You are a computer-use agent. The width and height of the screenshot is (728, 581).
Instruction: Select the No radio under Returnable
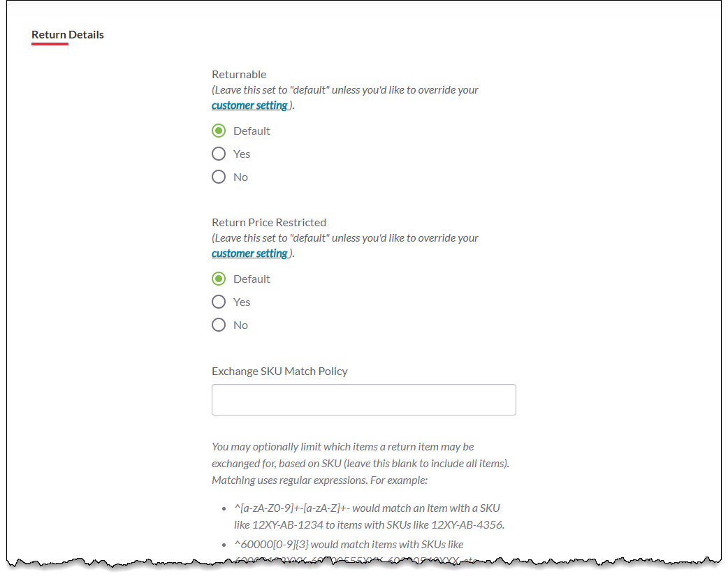click(219, 177)
